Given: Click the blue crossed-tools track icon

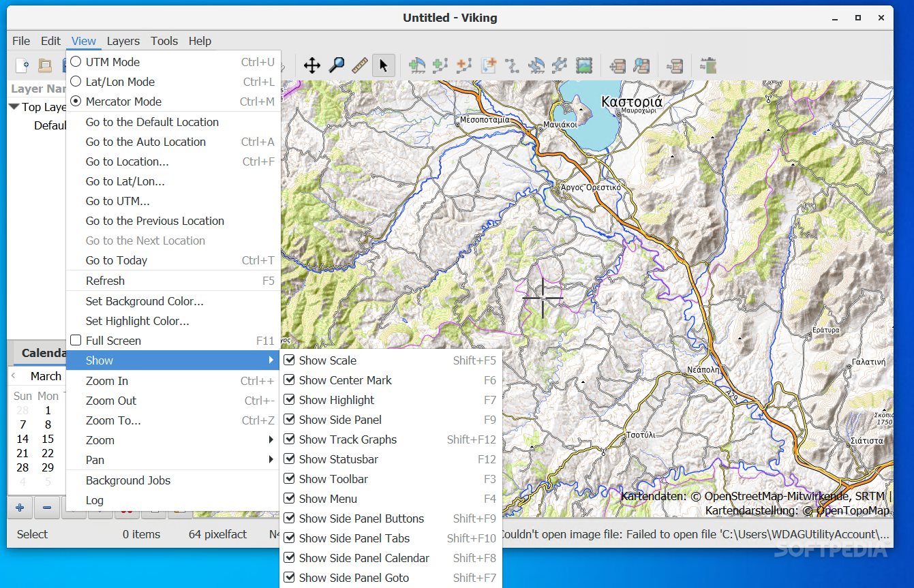Looking at the screenshot, I should [x=560, y=65].
